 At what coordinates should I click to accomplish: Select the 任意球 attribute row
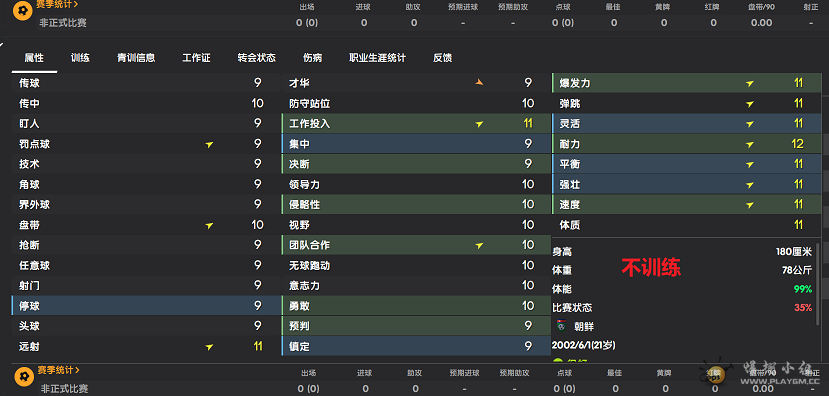[146, 265]
